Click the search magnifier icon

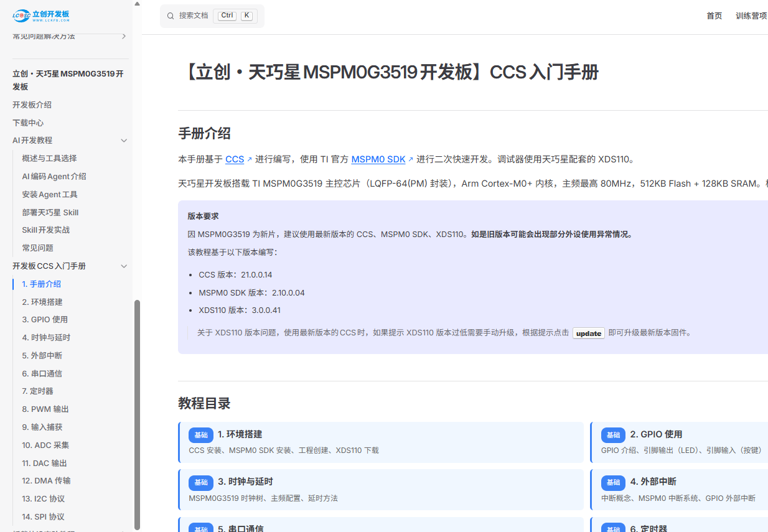tap(171, 16)
